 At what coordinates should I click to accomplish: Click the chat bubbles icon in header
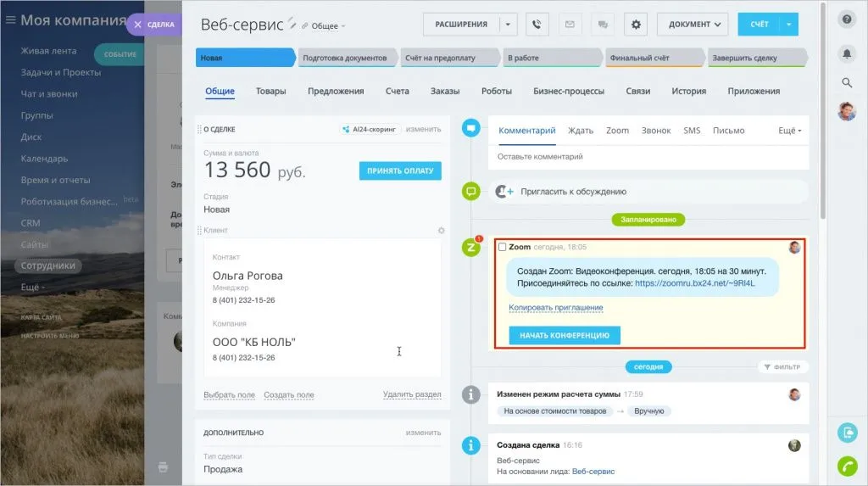tap(603, 25)
